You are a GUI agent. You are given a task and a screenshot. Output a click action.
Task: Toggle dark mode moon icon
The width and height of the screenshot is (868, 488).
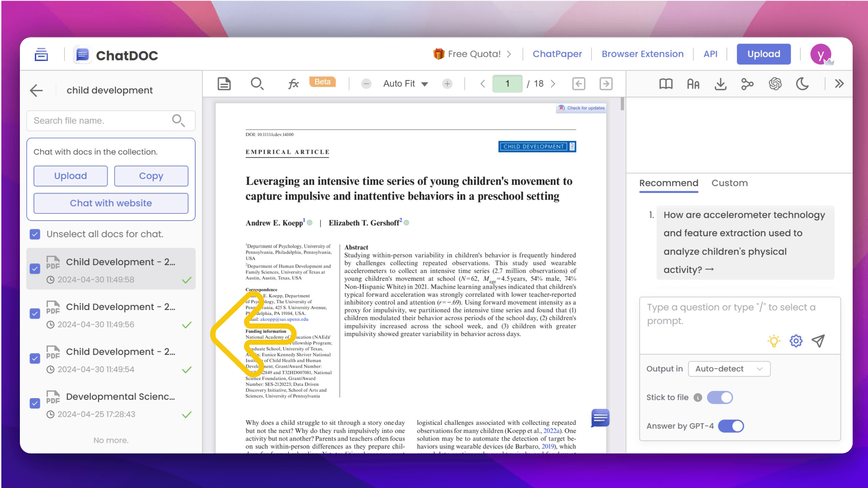802,84
